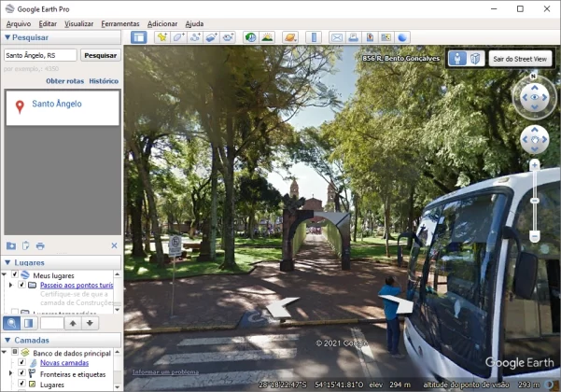This screenshot has width=561, height=392.
Task: Open Earth on the web globe icon
Action: click(x=402, y=37)
